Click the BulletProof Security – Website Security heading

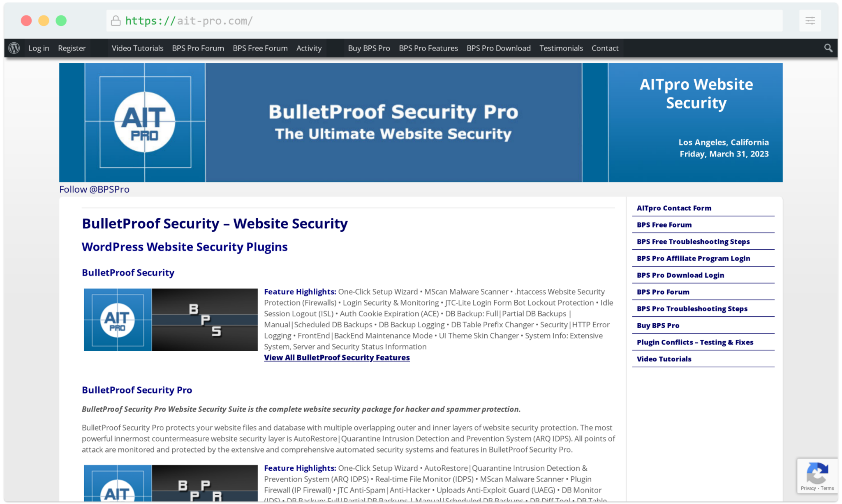click(x=215, y=223)
